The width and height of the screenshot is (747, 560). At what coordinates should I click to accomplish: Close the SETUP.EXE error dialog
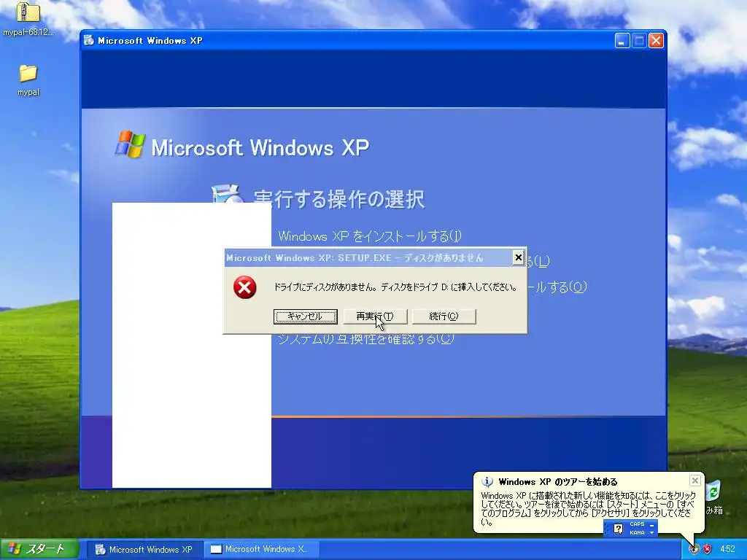(519, 257)
